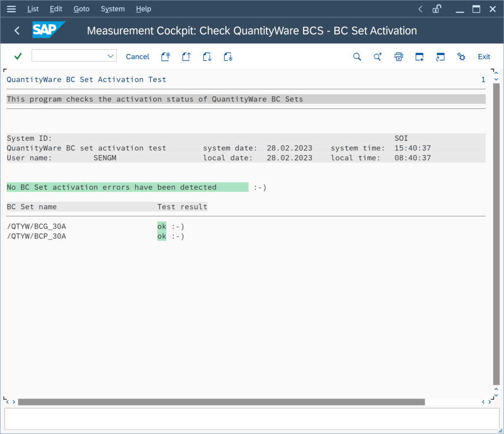The image size is (504, 434).
Task: Click the vertical scrollbar up arrow at top
Action: pos(496,73)
